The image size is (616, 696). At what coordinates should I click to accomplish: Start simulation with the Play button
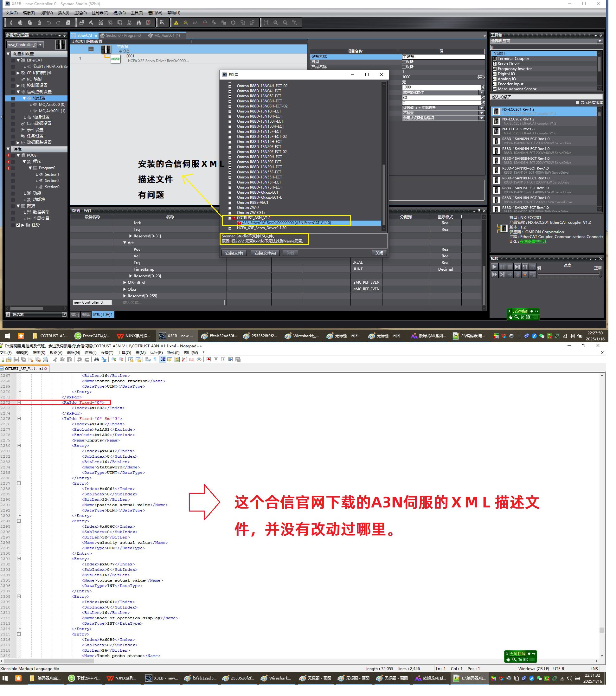click(494, 267)
